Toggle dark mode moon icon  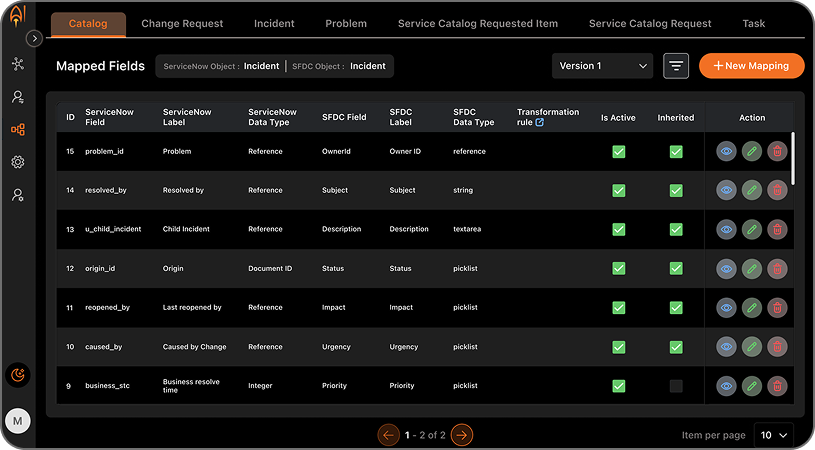(x=18, y=375)
